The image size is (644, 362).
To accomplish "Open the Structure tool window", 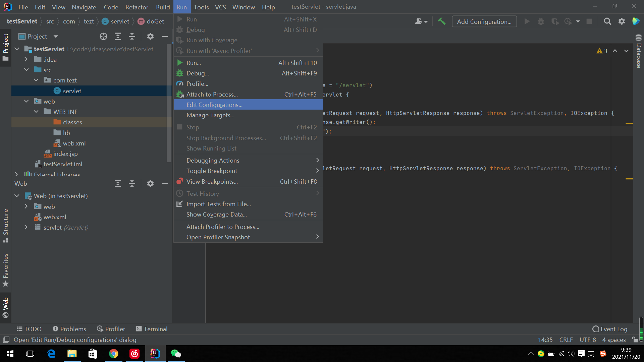I will coord(5,226).
